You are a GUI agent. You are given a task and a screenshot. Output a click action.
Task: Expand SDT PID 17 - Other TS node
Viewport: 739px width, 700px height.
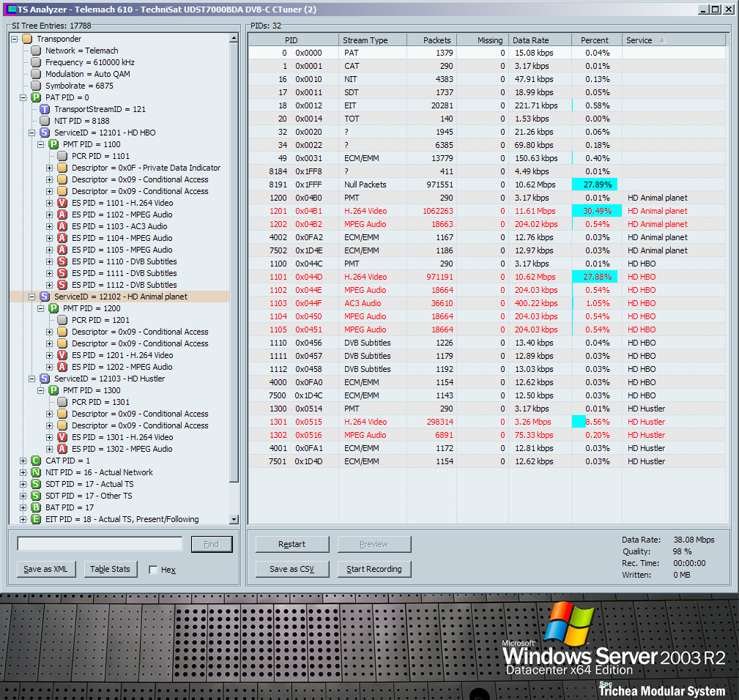tap(23, 496)
